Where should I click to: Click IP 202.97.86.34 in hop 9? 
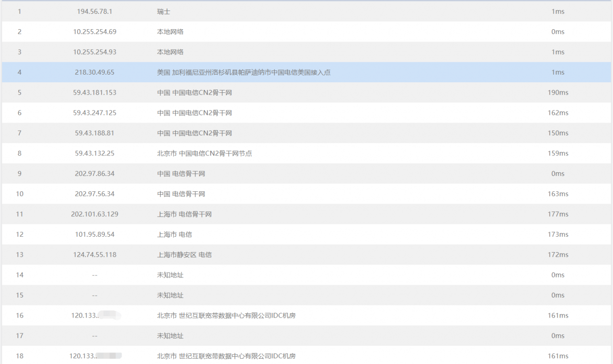(95, 174)
